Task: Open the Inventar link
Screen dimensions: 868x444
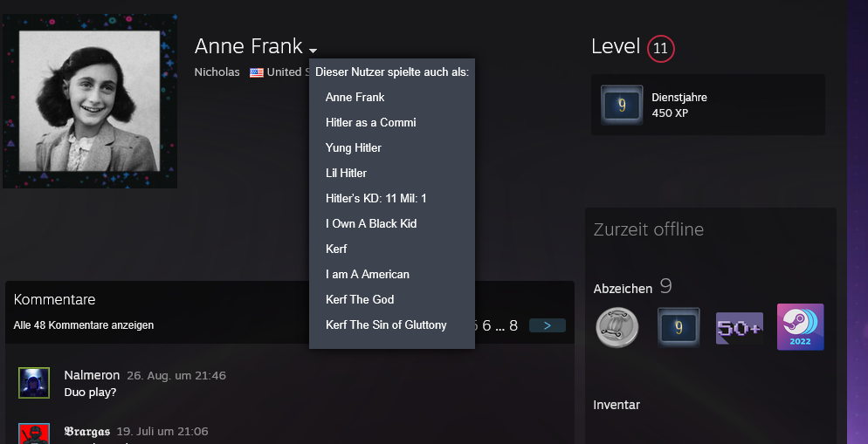Action: pos(617,405)
